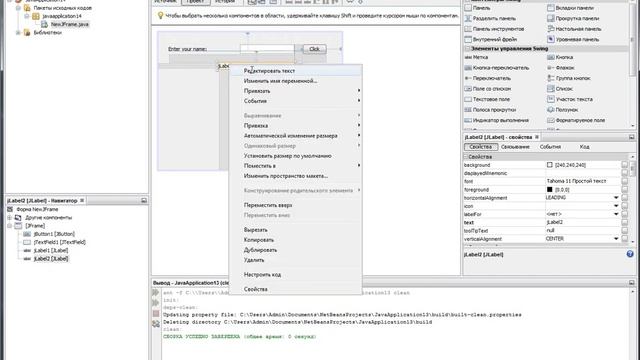Collapse the [JFrame] node in Navigator
The image size is (640, 360).
(x=9, y=226)
